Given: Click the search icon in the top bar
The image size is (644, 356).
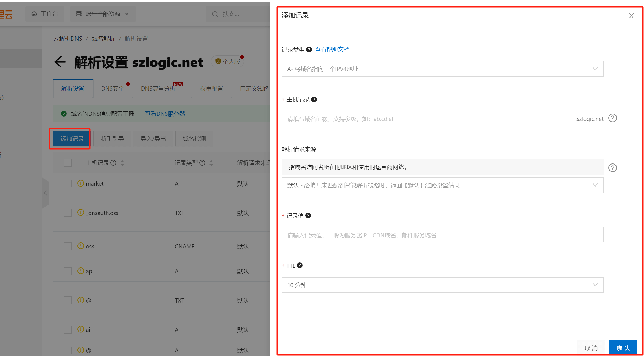Looking at the screenshot, I should tap(215, 14).
